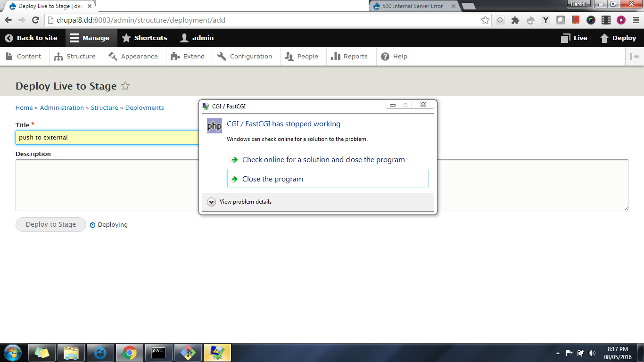The height and width of the screenshot is (362, 644).
Task: Click the pink circular extension icon
Action: (621, 20)
